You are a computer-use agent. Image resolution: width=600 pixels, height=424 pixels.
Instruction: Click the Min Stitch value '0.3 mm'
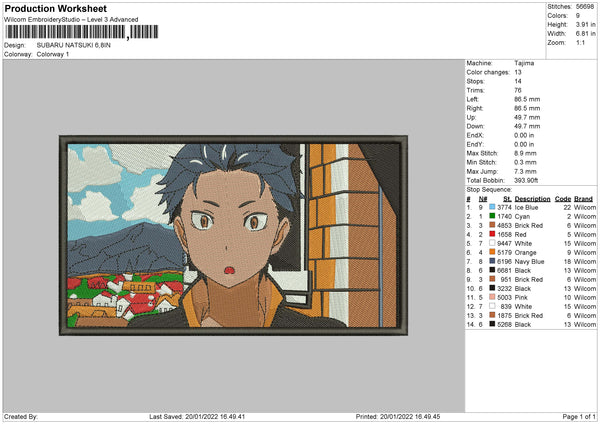tap(527, 162)
